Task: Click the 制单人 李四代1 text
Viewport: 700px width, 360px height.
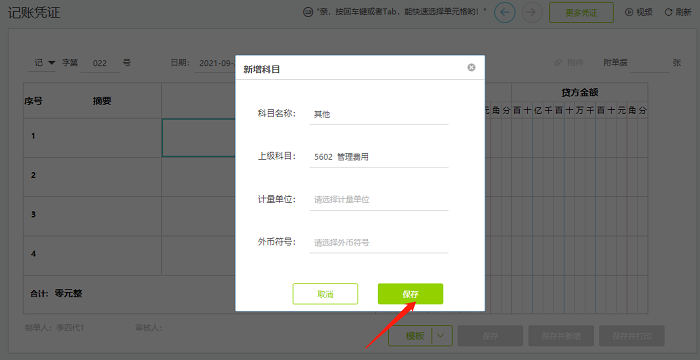Action: point(54,328)
